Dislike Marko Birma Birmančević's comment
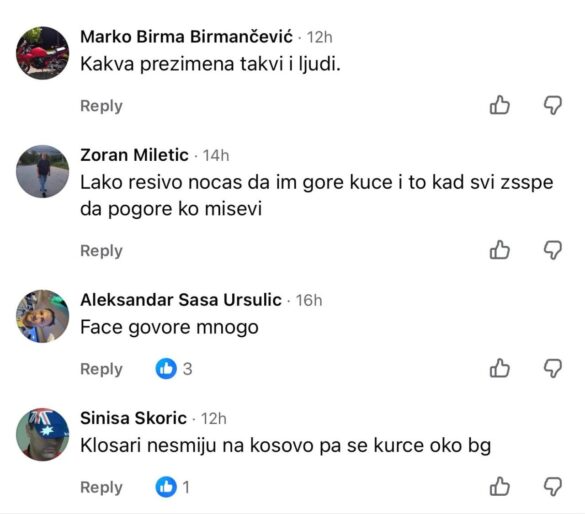This screenshot has height=514, width=585. pyautogui.click(x=553, y=105)
